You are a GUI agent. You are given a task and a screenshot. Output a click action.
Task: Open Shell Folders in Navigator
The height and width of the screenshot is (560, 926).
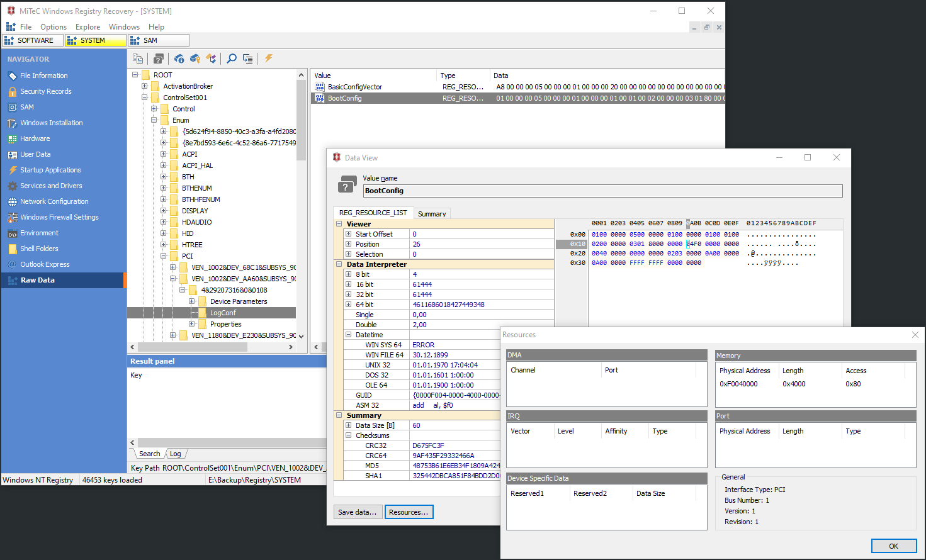tap(39, 249)
